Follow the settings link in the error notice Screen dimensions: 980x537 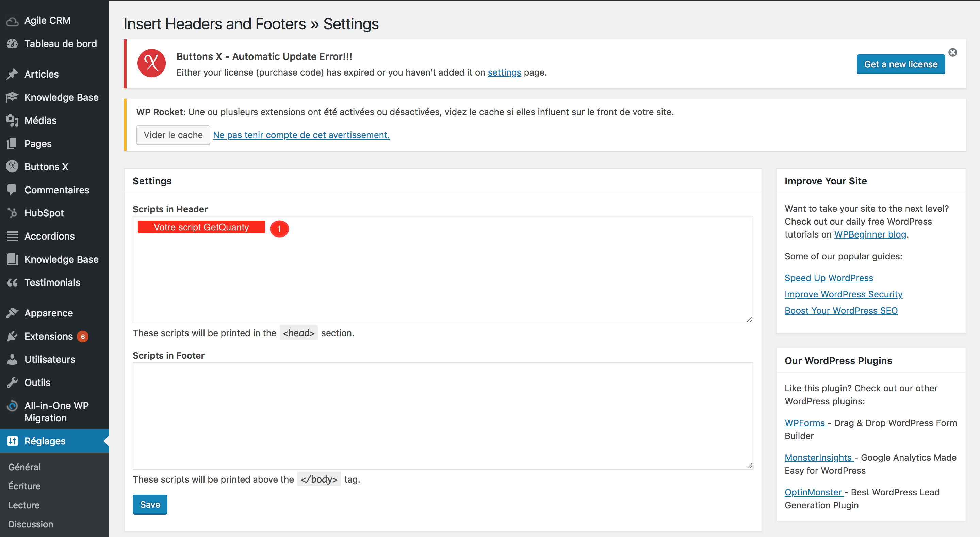504,72
